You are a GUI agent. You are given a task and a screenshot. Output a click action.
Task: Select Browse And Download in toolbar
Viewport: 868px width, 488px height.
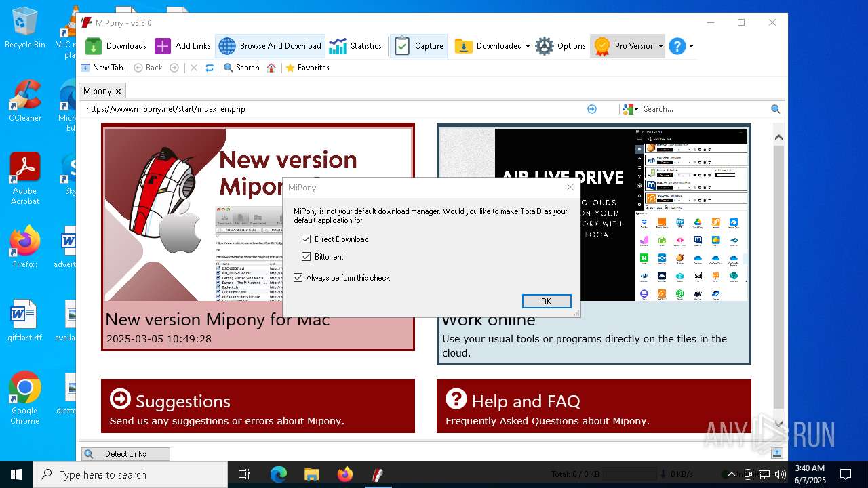click(x=271, y=46)
